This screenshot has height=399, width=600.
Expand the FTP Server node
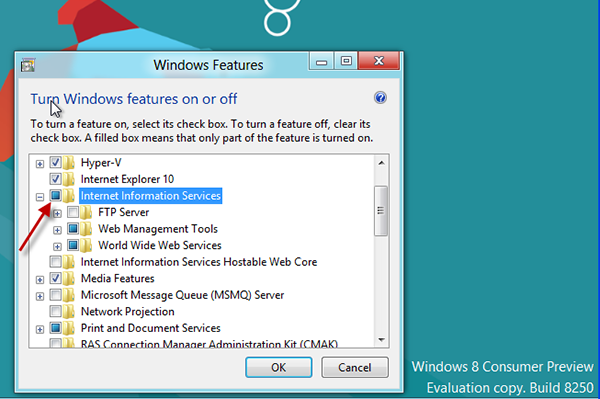tap(57, 213)
